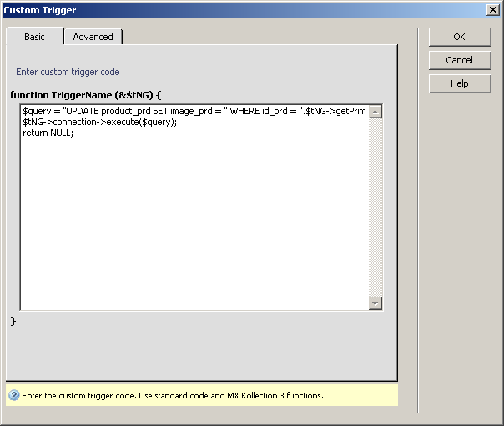504x426 pixels.
Task: Close the Custom Trigger dialog window
Action: (x=493, y=9)
